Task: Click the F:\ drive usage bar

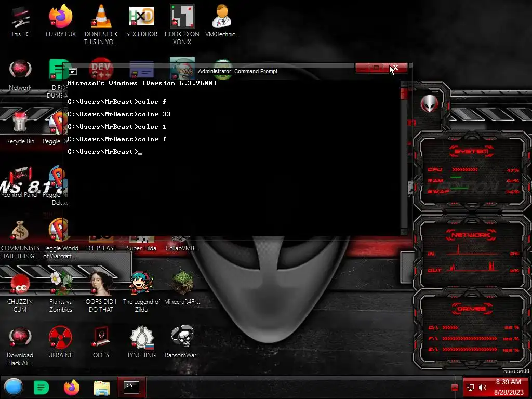Action: tap(470, 339)
